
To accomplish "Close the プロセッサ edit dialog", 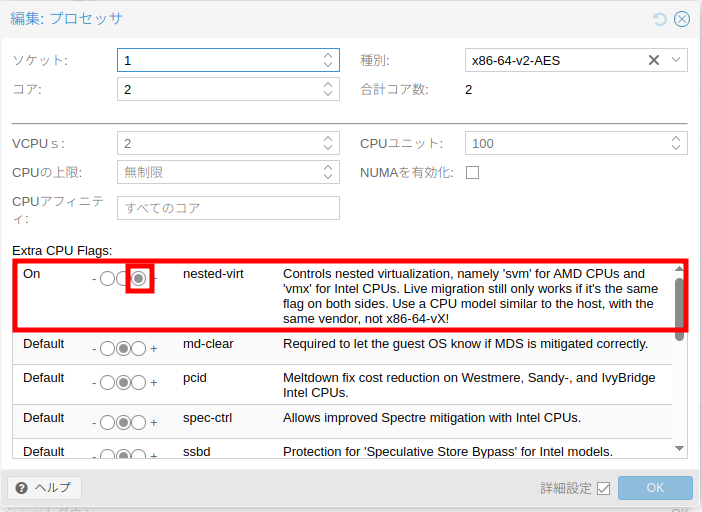I will 682,19.
